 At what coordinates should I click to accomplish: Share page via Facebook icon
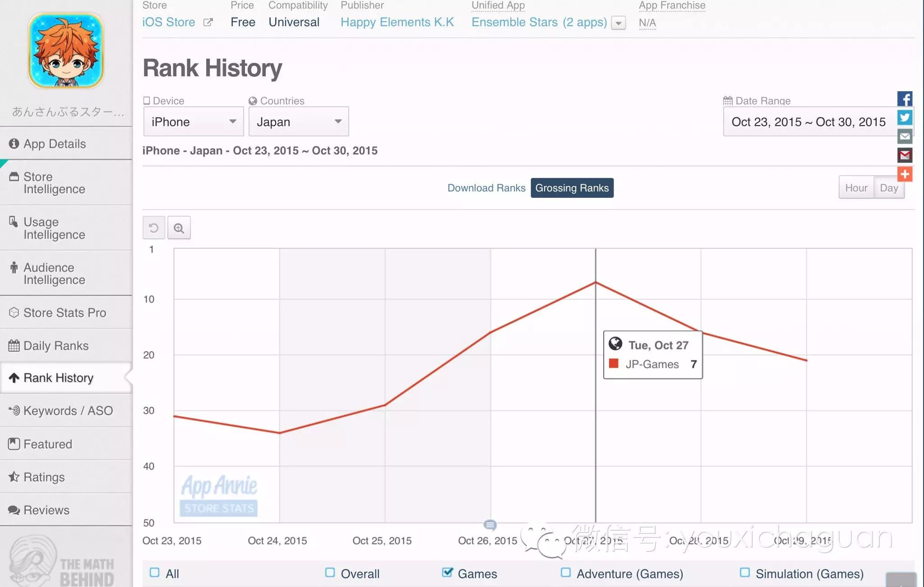[x=905, y=99]
